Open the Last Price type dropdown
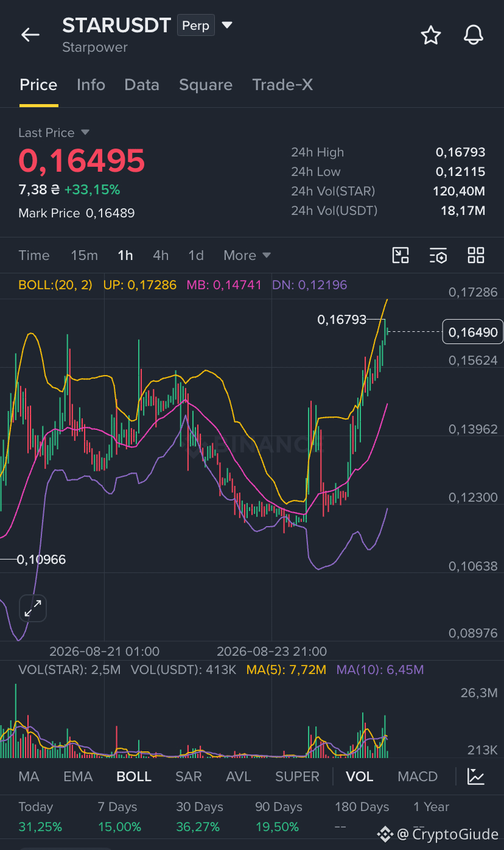The width and height of the screenshot is (504, 850). click(x=85, y=132)
